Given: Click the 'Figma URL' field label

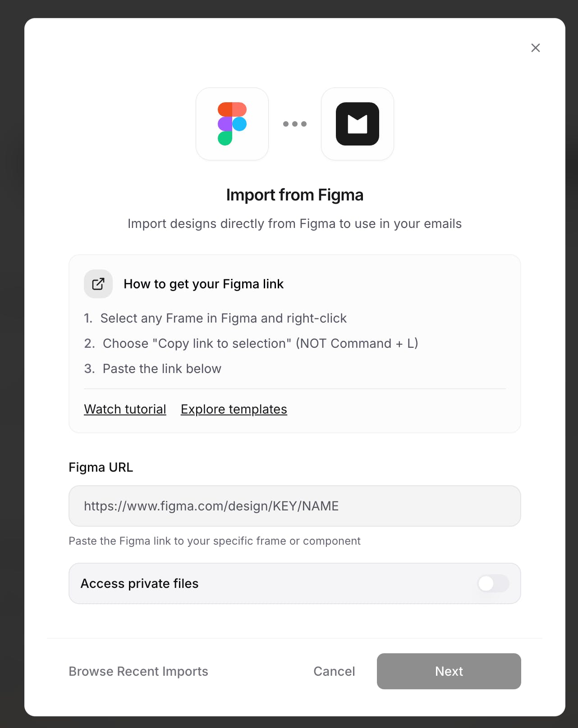Looking at the screenshot, I should coord(101,467).
